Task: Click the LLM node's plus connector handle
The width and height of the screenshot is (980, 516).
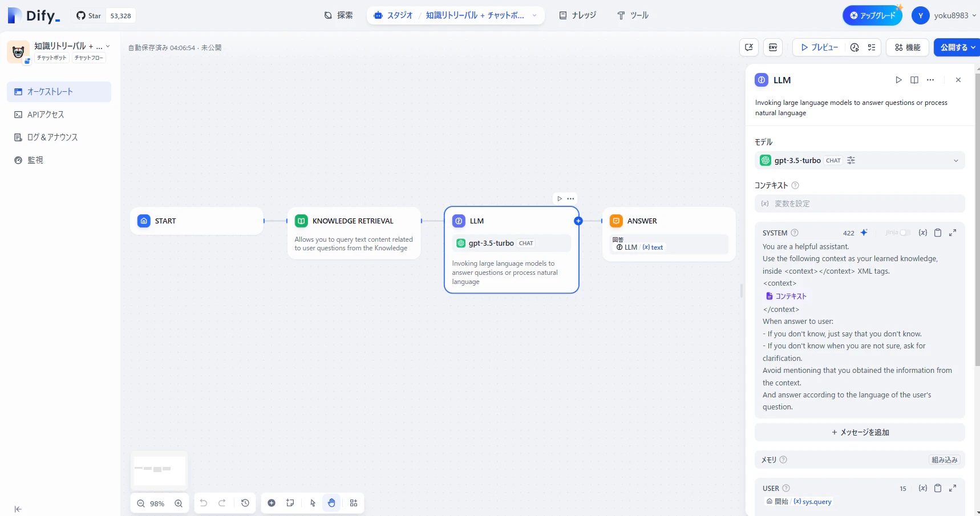Action: tap(578, 221)
